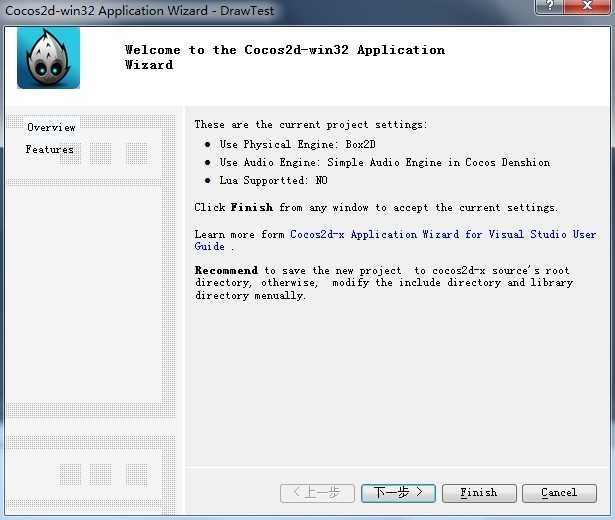615x520 pixels.
Task: Click the window title 'Cocos2d-win32 Application Wizard - DrawTest'
Action: (x=139, y=11)
